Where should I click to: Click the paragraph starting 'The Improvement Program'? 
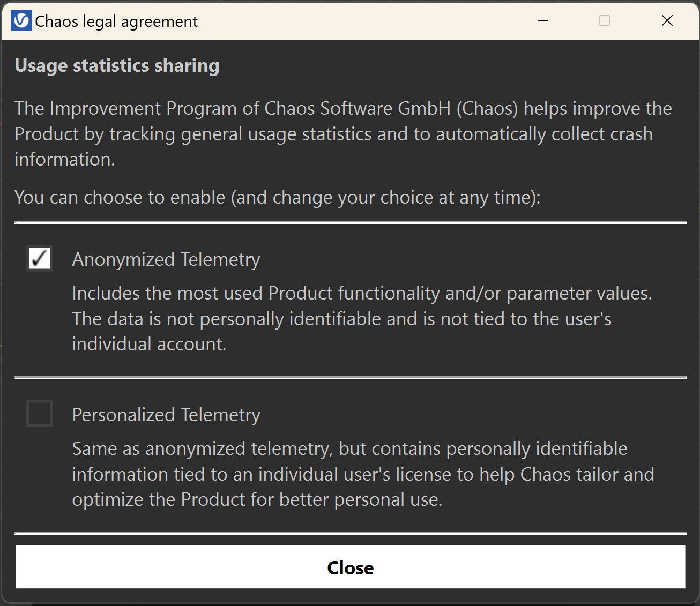[343, 133]
